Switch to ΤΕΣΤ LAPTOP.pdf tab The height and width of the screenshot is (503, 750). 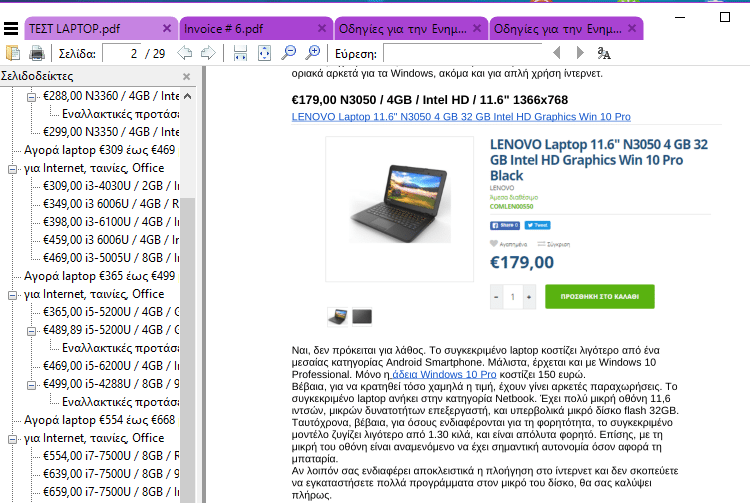tap(101, 28)
